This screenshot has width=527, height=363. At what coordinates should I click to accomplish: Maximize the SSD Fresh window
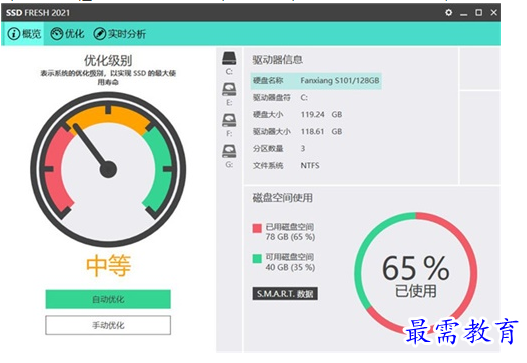pos(479,13)
